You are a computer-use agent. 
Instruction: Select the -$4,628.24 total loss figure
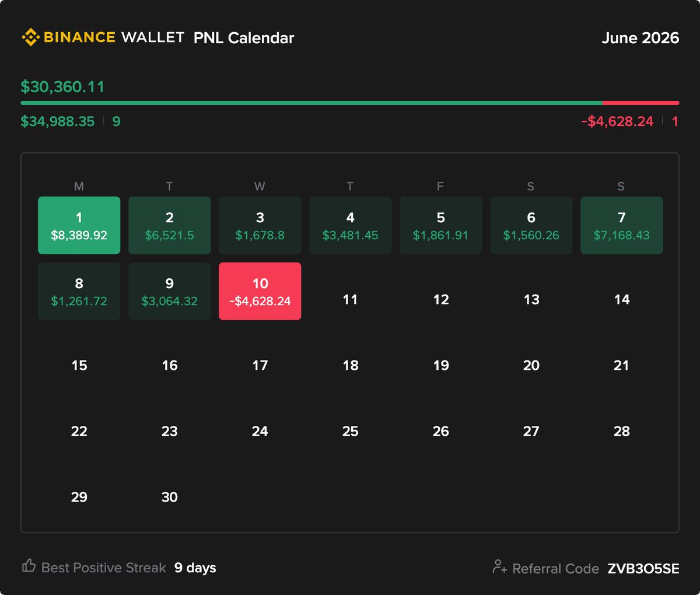point(617,121)
